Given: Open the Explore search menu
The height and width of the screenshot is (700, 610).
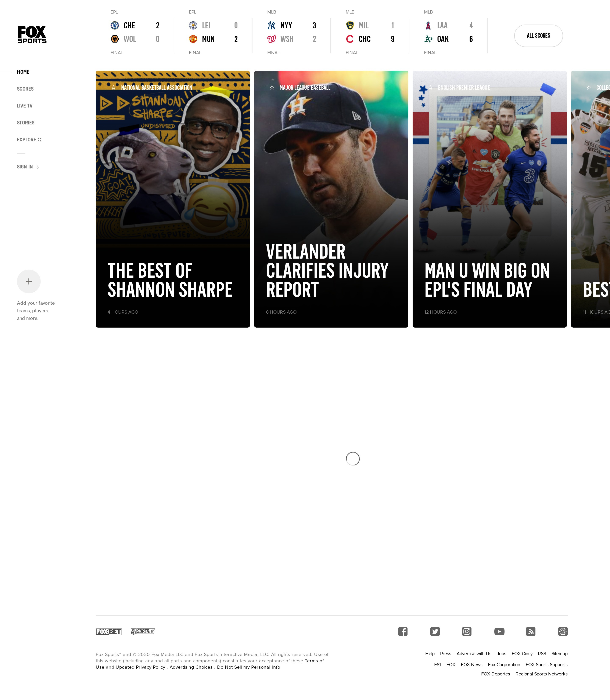Looking at the screenshot, I should [29, 140].
